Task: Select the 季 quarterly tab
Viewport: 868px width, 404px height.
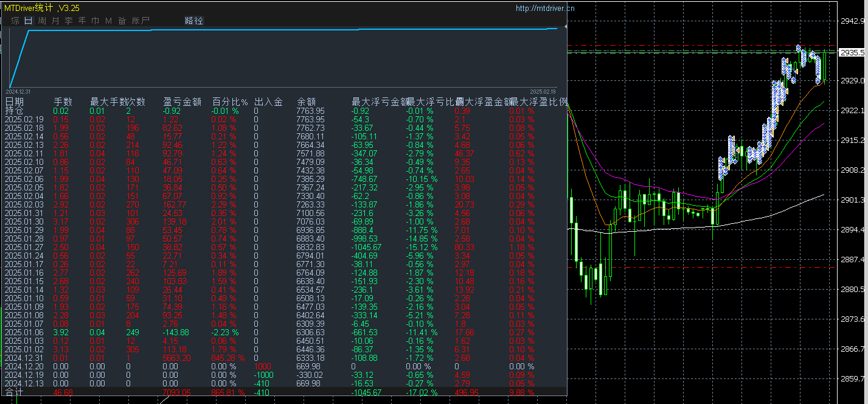Action: coord(69,21)
